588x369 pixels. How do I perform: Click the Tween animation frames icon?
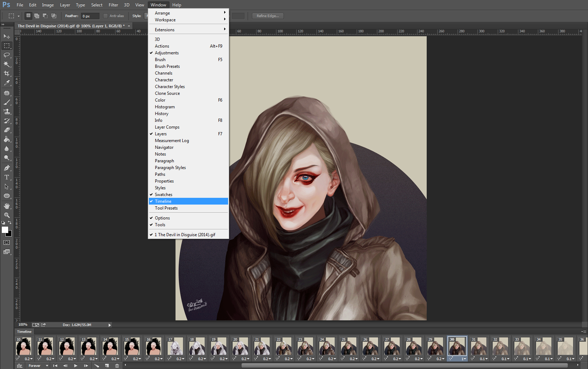tap(97, 365)
